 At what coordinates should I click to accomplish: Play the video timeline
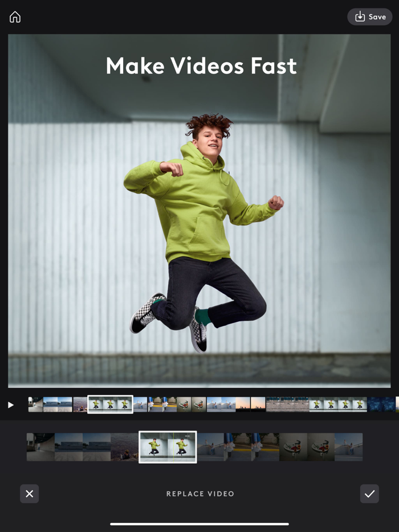[x=11, y=405]
